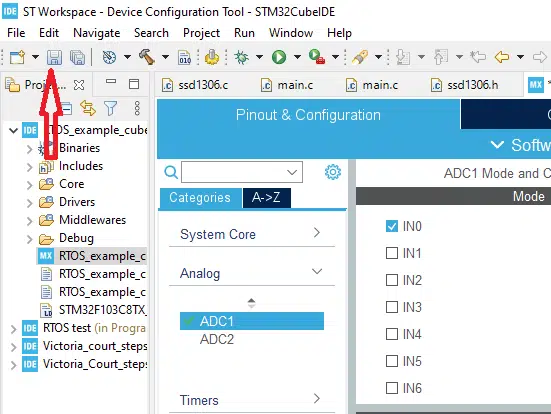
Task: Collapse the Analog category
Action: click(252, 273)
